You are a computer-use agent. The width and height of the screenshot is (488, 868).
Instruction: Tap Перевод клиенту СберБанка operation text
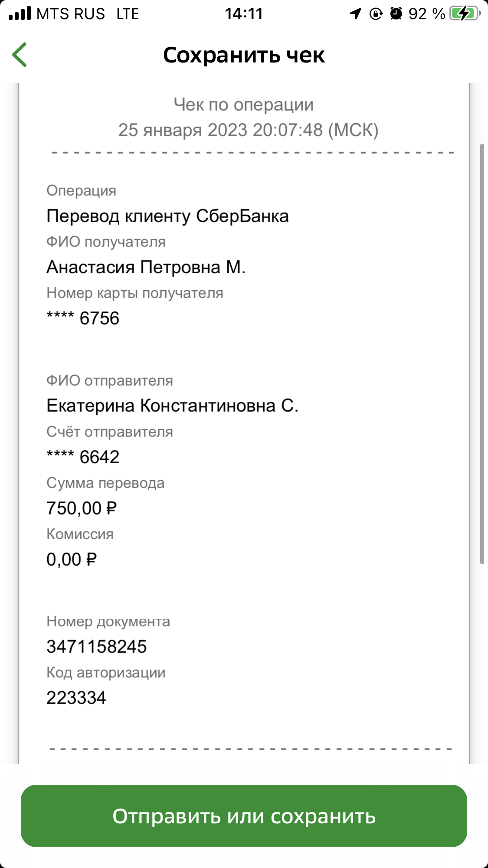(x=167, y=216)
